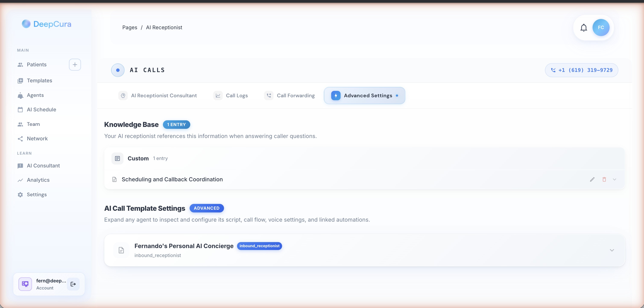The width and height of the screenshot is (644, 308).
Task: Click Pages in the breadcrumb
Action: [129, 28]
